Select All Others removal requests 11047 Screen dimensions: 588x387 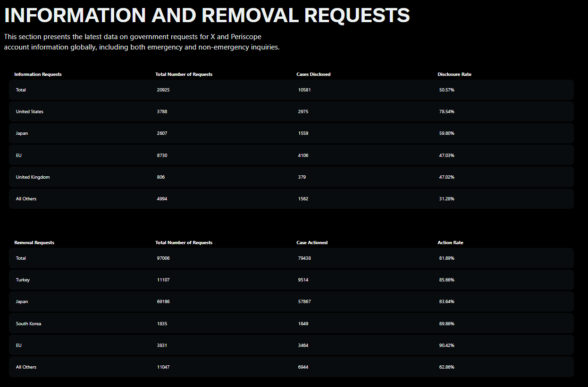pos(163,367)
